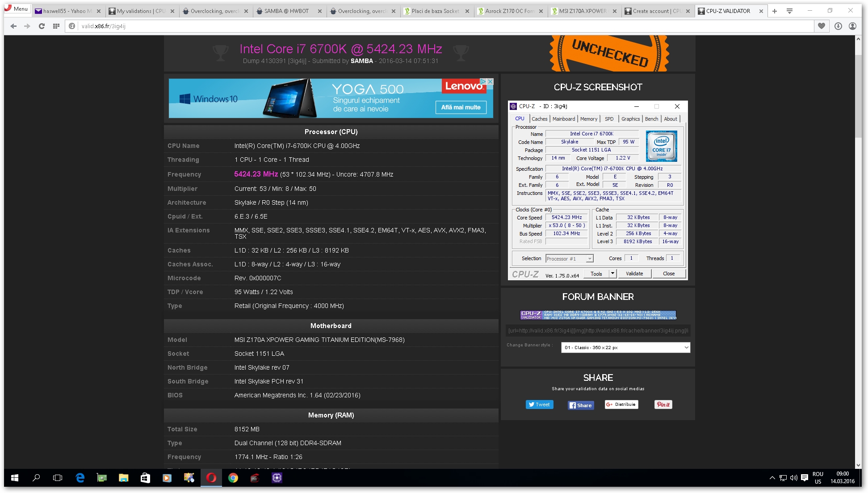The width and height of the screenshot is (868, 493).
Task: Click the forum banner preview image
Action: 598,315
